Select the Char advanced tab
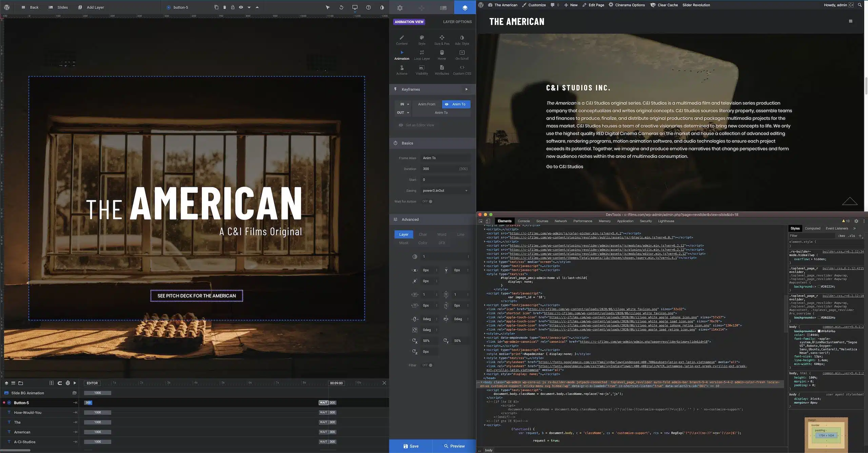The height and width of the screenshot is (453, 868). coord(423,234)
